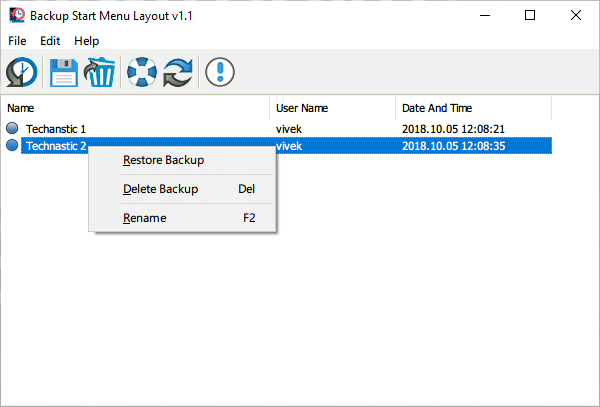This screenshot has width=600, height=407.
Task: Select the Techanstic 1 backup row
Action: [x=279, y=129]
